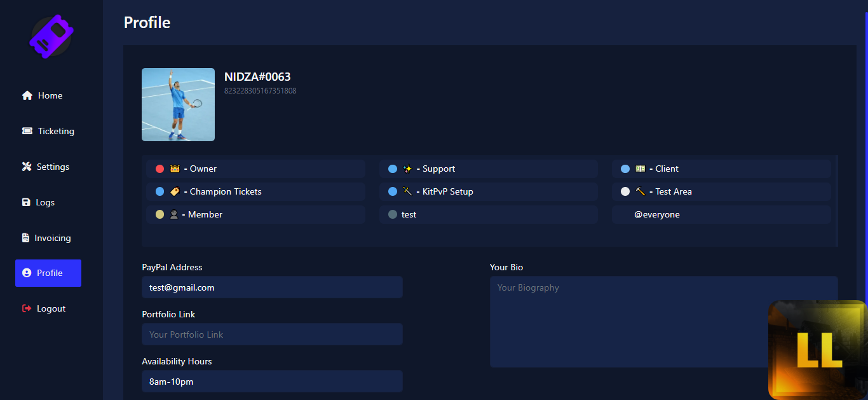The width and height of the screenshot is (868, 400).
Task: Click the red Logout arrow icon
Action: 27,308
